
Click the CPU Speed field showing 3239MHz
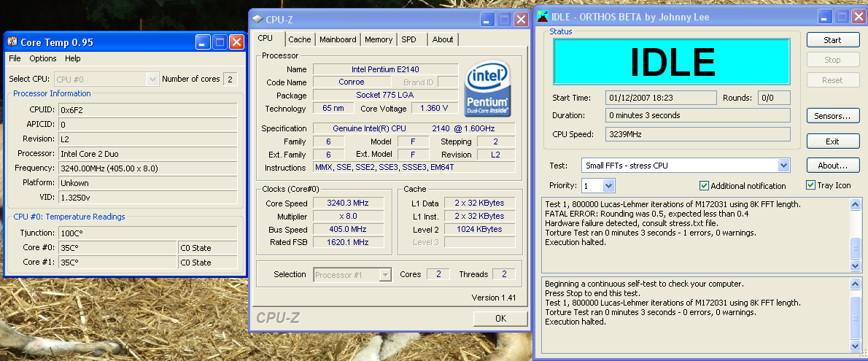[697, 134]
